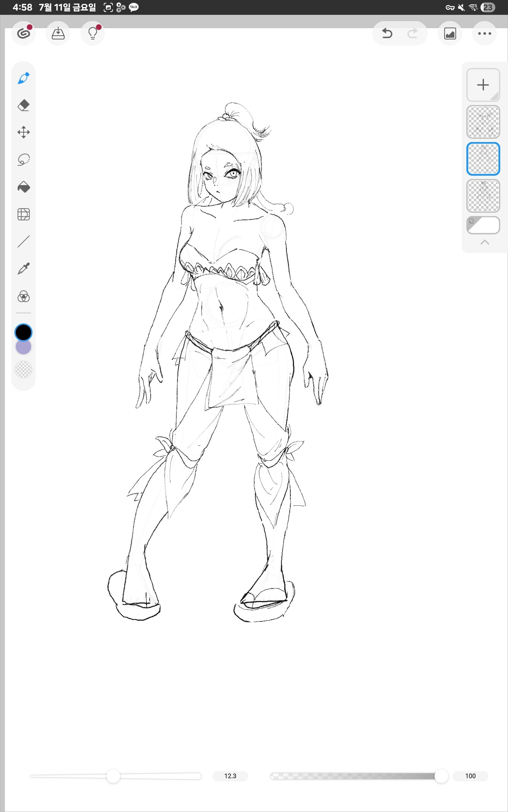
Task: Open the gallery image icon
Action: pyautogui.click(x=450, y=33)
